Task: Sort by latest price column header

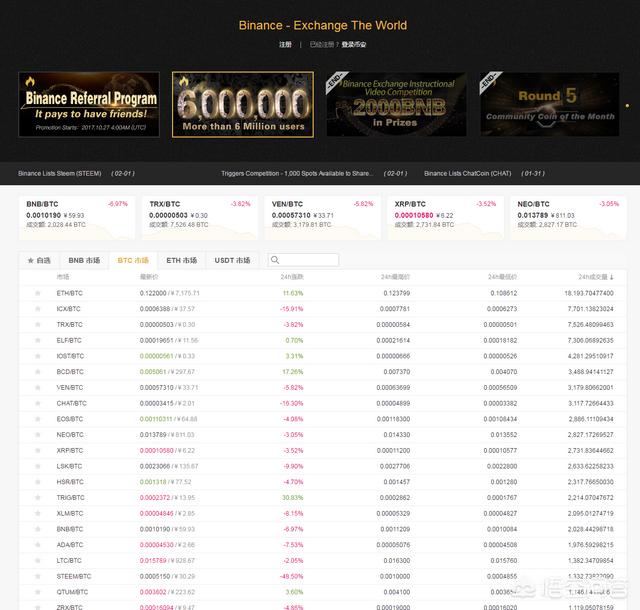Action: click(149, 277)
